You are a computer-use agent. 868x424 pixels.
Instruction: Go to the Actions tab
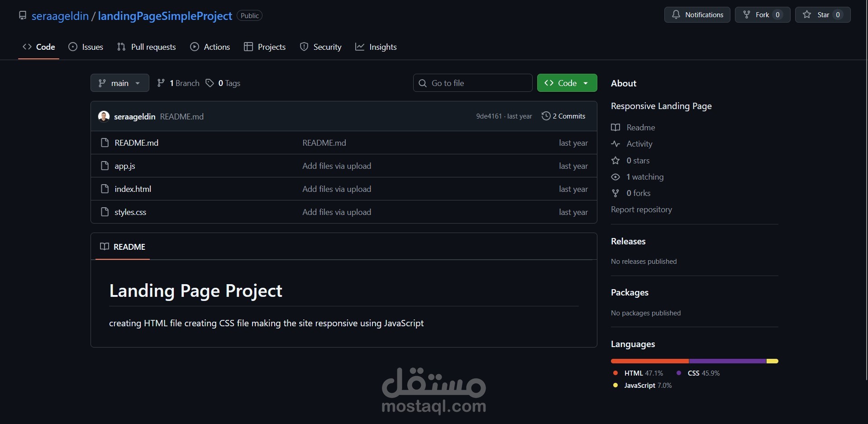click(x=210, y=47)
